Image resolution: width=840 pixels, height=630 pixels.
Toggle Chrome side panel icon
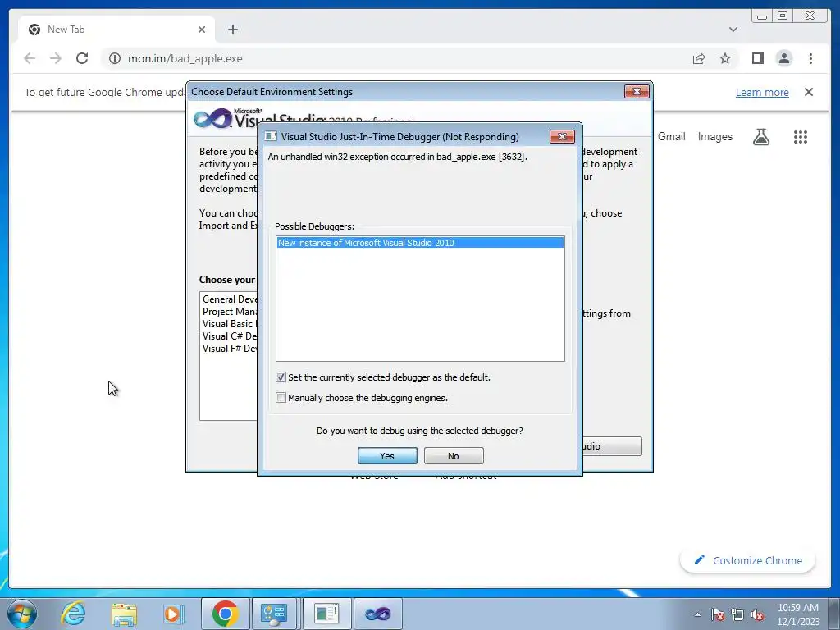point(757,58)
